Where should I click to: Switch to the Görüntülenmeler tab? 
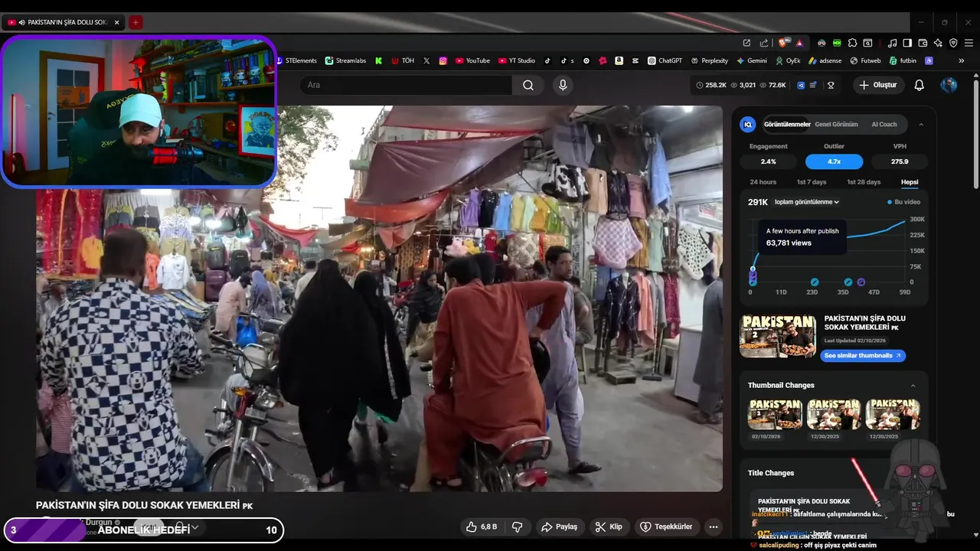pyautogui.click(x=787, y=124)
